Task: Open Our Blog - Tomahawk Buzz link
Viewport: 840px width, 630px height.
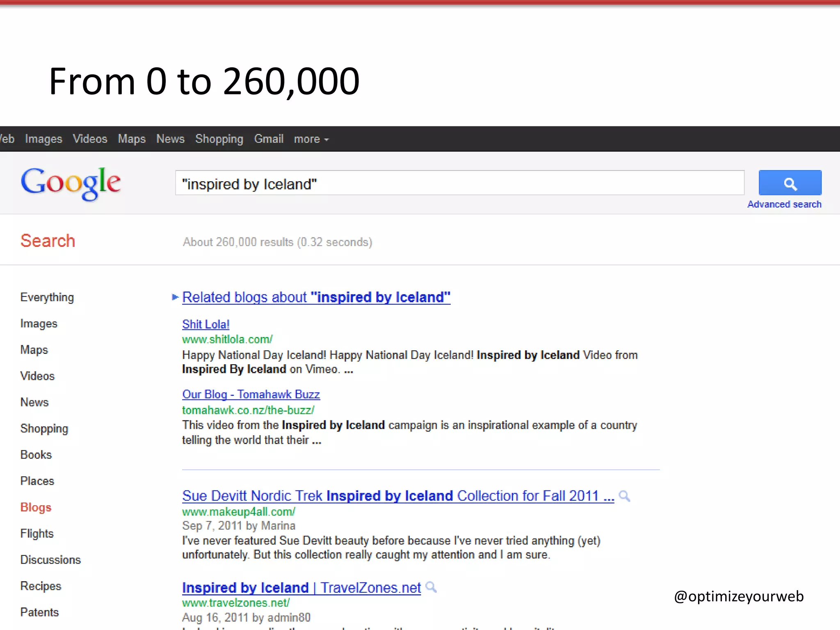Action: point(251,395)
